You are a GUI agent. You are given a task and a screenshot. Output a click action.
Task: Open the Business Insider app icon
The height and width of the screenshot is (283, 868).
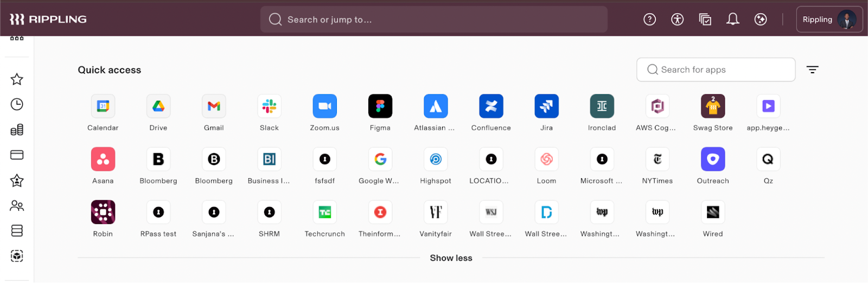point(269,159)
